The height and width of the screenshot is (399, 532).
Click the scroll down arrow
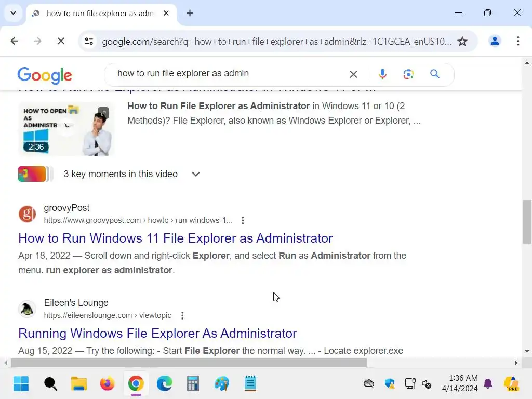point(527,352)
